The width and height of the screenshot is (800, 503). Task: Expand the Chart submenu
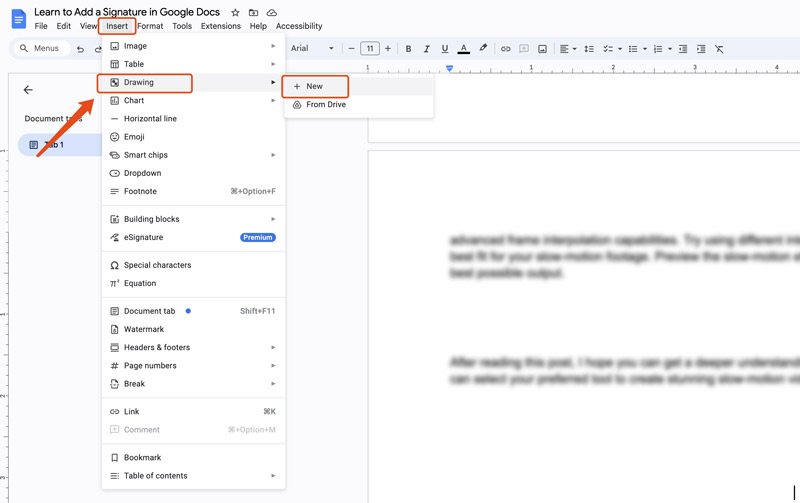pos(193,100)
